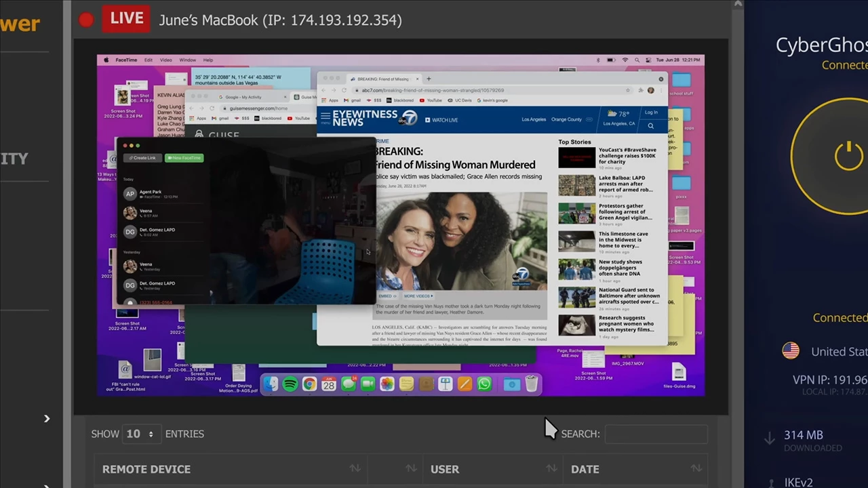The image size is (868, 488).
Task: Open Stickies notes app in dock
Action: [x=406, y=384]
